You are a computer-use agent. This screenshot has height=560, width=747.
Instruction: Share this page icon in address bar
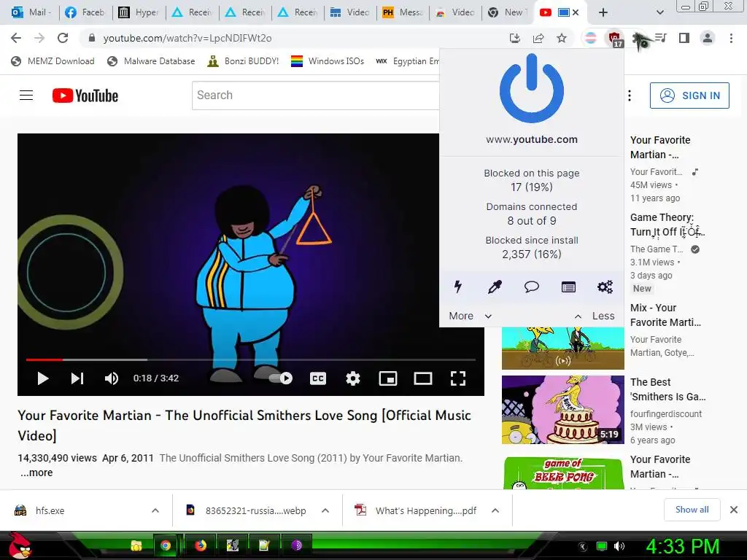tap(538, 38)
